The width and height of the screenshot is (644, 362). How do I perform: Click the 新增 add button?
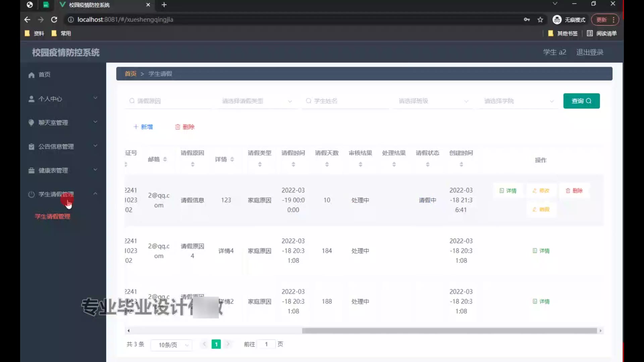(143, 127)
